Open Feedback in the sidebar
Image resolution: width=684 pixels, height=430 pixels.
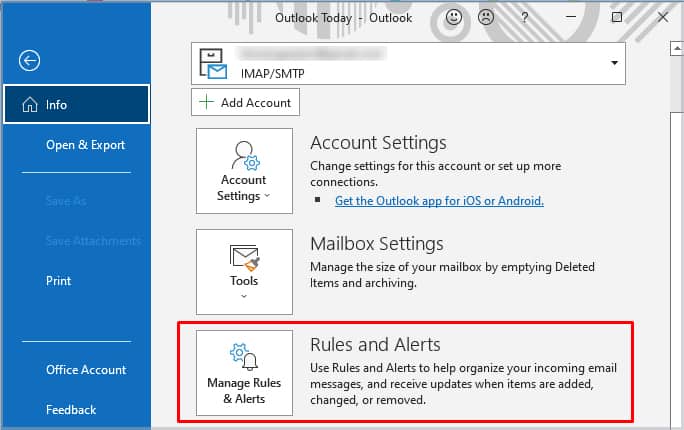[x=71, y=410]
